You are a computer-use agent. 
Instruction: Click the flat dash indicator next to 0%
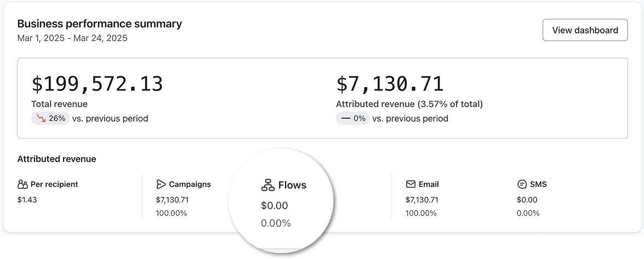click(346, 119)
